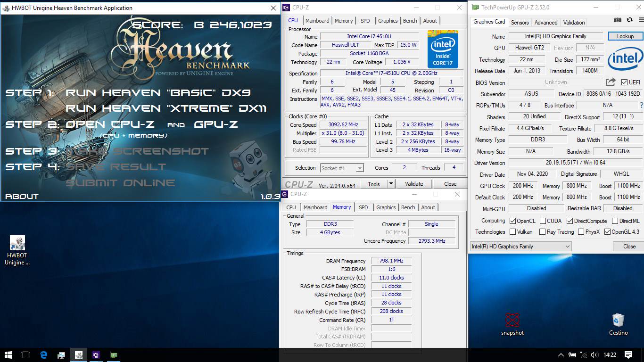The height and width of the screenshot is (362, 644).
Task: Click the BIOS export share icon in GPU-Z
Action: (611, 82)
